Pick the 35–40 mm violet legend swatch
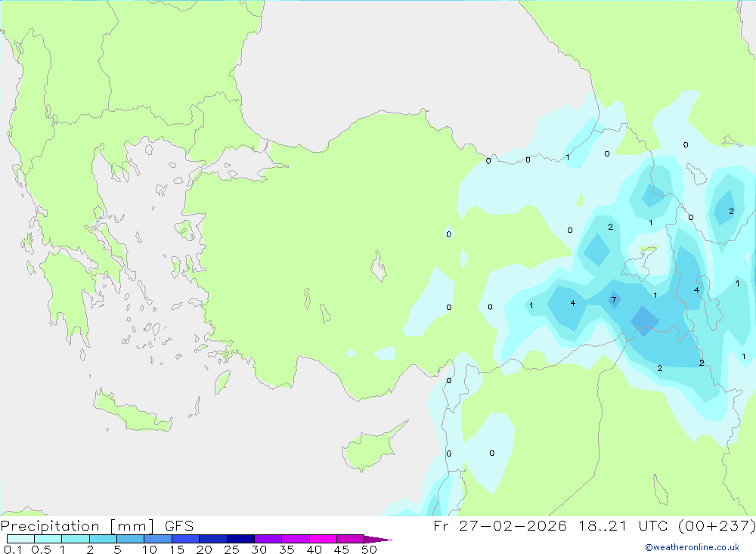 [x=296, y=539]
